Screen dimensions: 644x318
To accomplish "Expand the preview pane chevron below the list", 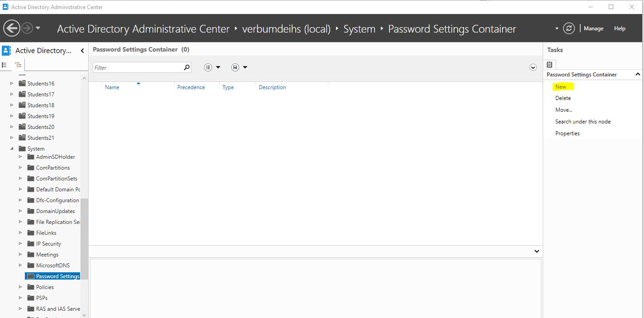I will 536,251.
